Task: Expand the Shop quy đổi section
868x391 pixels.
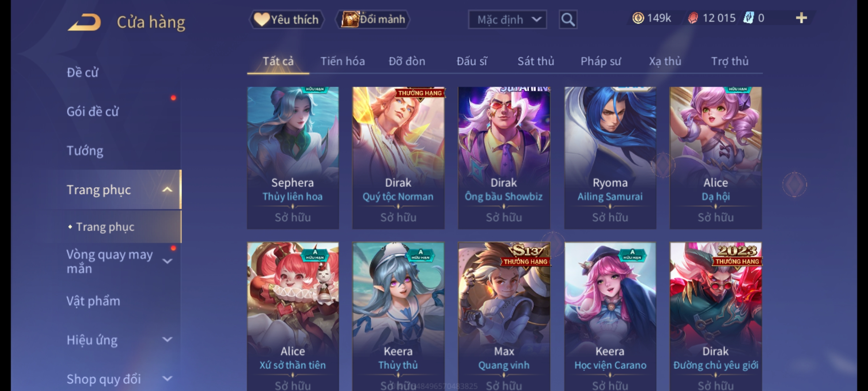Action: (167, 379)
